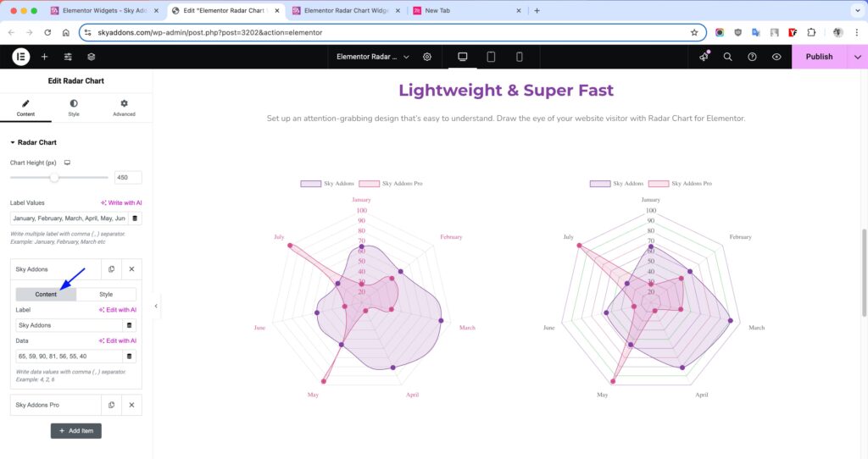Click the March label in left chart

tap(467, 328)
